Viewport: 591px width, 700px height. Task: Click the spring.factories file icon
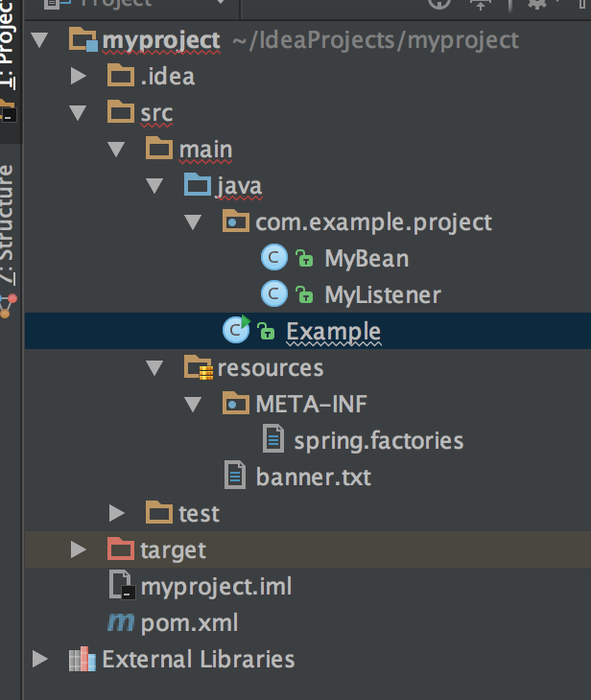pos(274,440)
